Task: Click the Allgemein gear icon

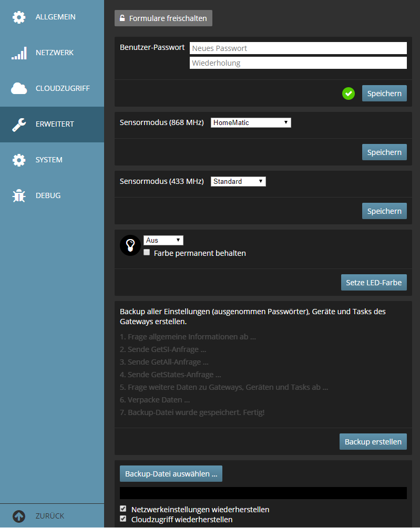Action: [x=19, y=17]
